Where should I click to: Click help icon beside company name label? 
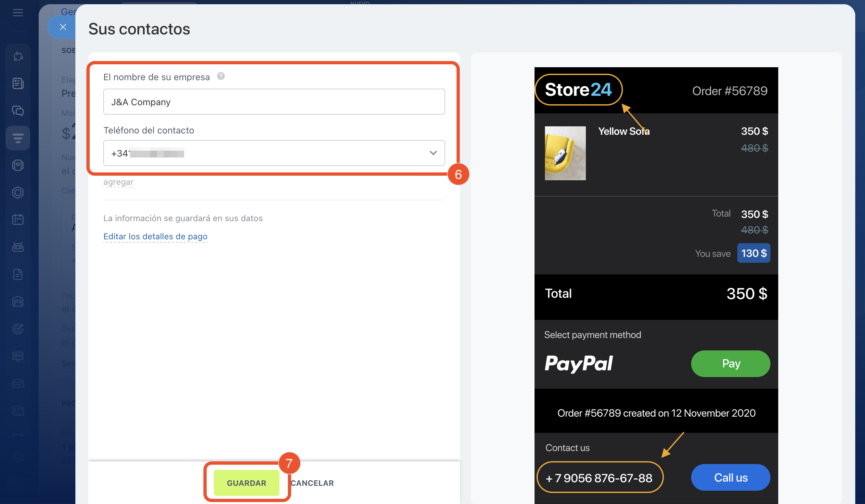tap(221, 76)
